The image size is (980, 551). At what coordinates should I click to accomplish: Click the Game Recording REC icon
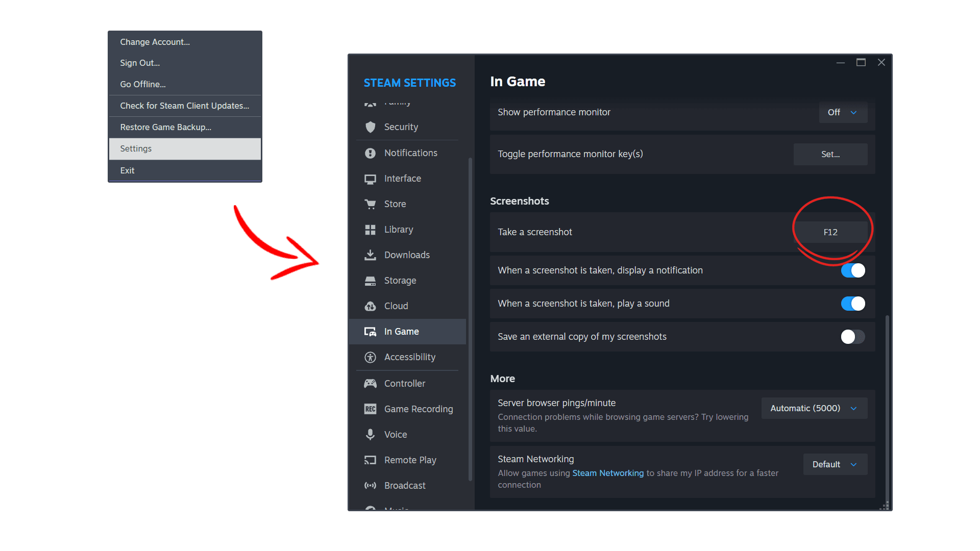[x=371, y=409]
